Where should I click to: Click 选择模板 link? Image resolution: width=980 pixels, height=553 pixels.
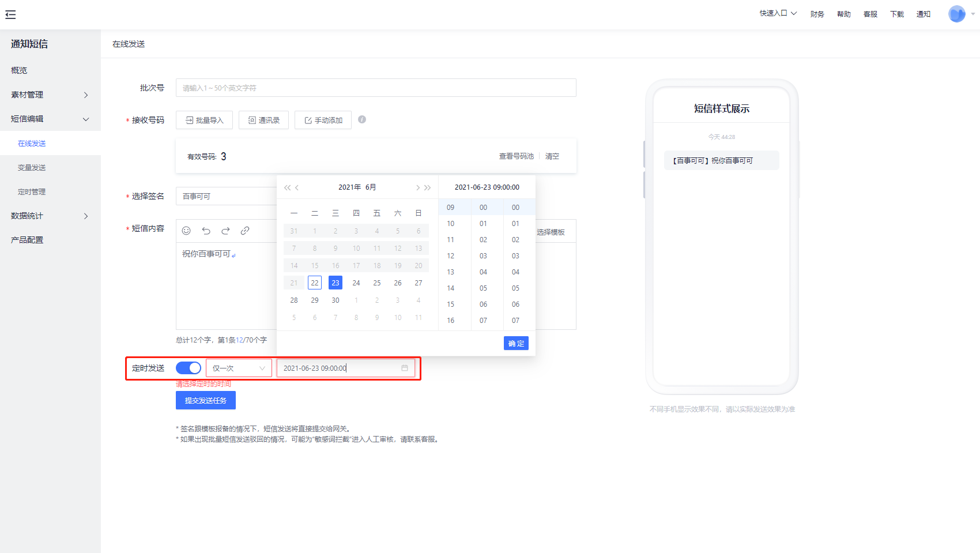pos(551,232)
